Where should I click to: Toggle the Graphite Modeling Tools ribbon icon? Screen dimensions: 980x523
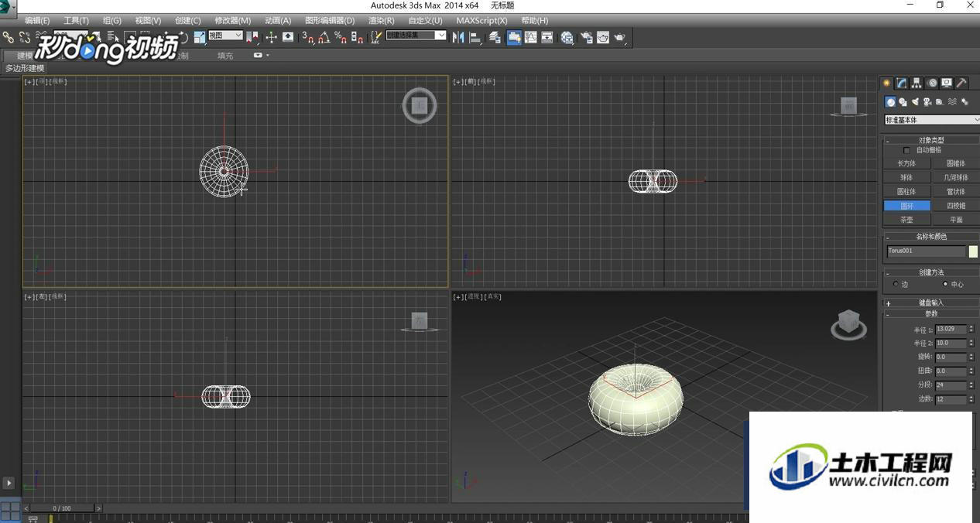(x=514, y=36)
